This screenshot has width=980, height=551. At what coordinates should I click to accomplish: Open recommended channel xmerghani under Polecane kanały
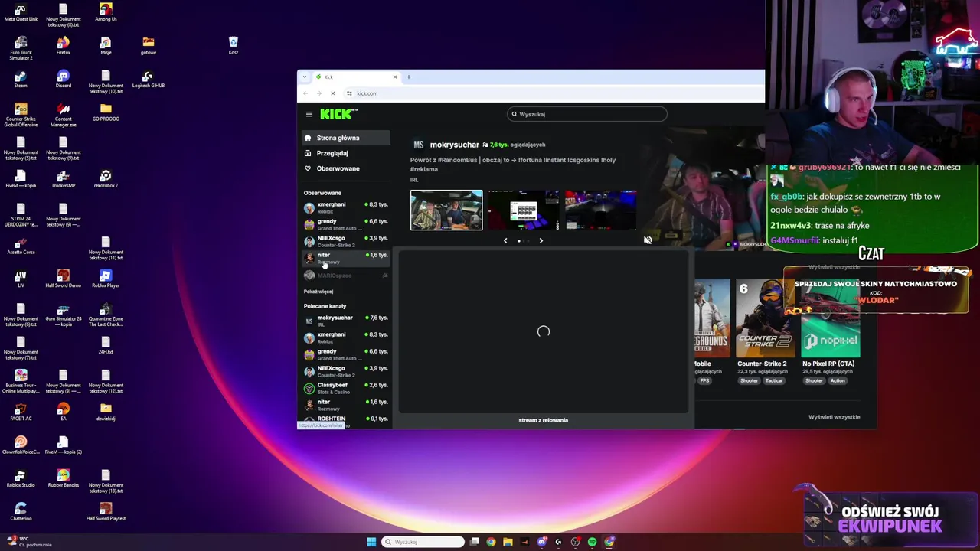tap(345, 337)
